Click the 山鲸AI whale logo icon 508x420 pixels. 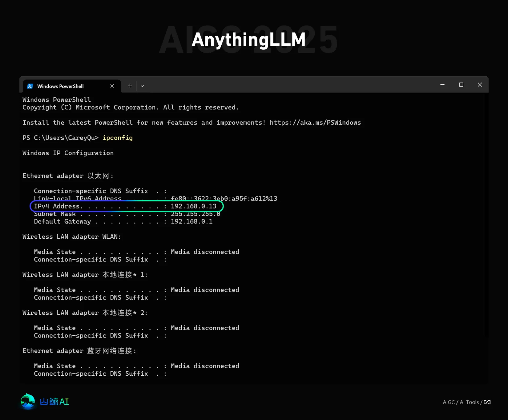(28, 401)
